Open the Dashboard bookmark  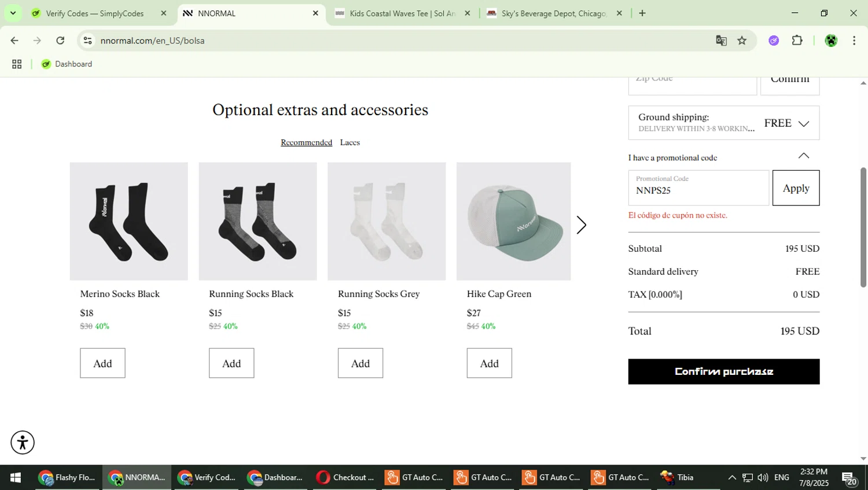coord(67,64)
